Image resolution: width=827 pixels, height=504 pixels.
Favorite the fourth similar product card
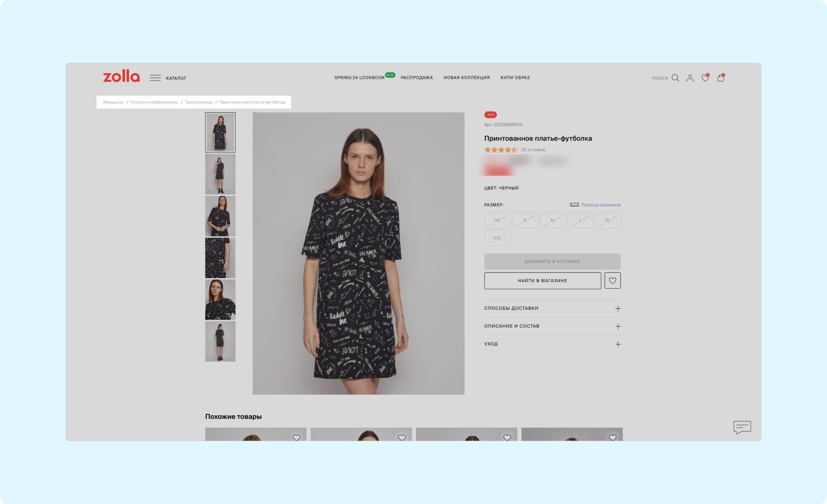click(612, 438)
